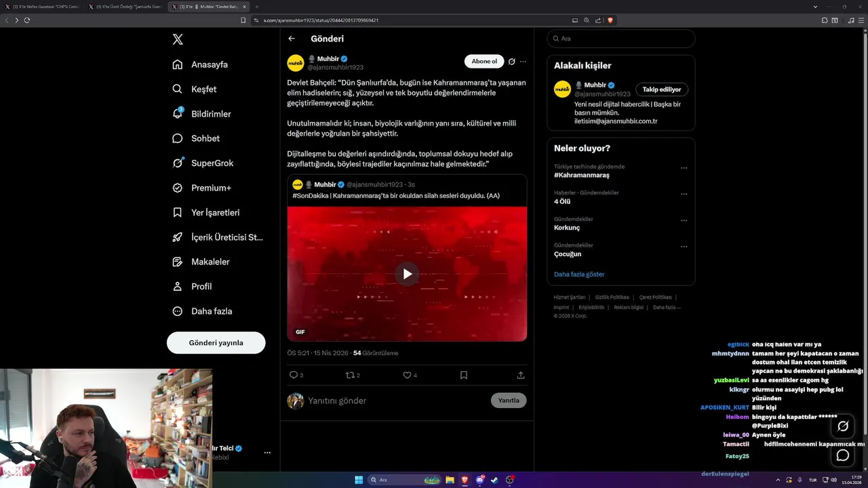Open account menu dots beside Telci
This screenshot has height=488, width=868.
tap(267, 452)
